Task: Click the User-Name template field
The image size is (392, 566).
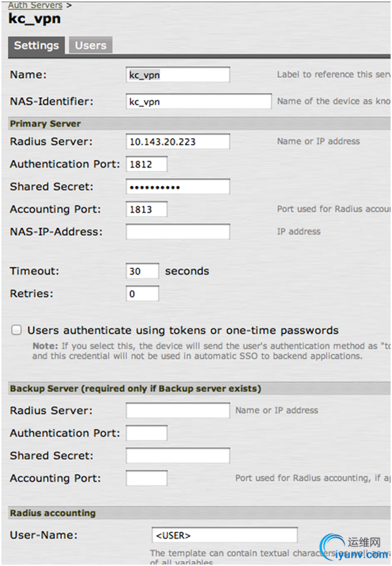Action: point(225,535)
